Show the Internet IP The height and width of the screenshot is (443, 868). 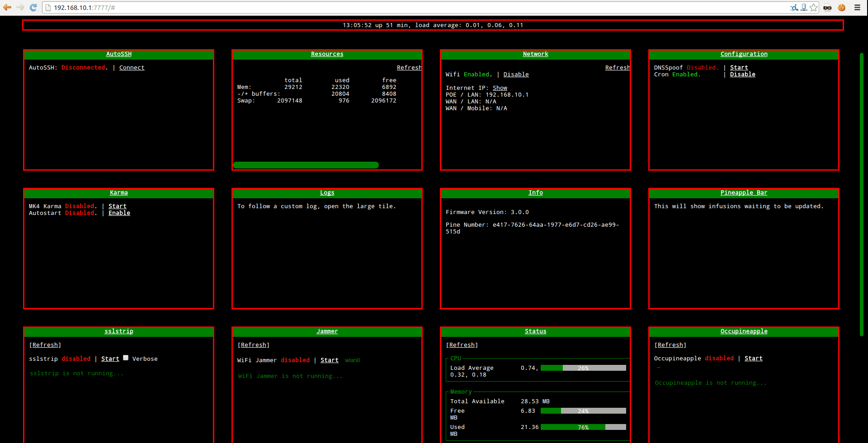click(x=500, y=88)
